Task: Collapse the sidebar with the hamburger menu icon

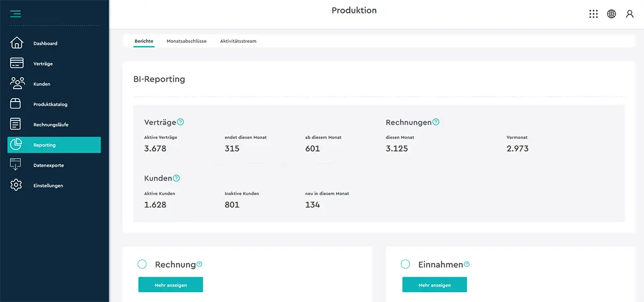Action: pyautogui.click(x=16, y=13)
